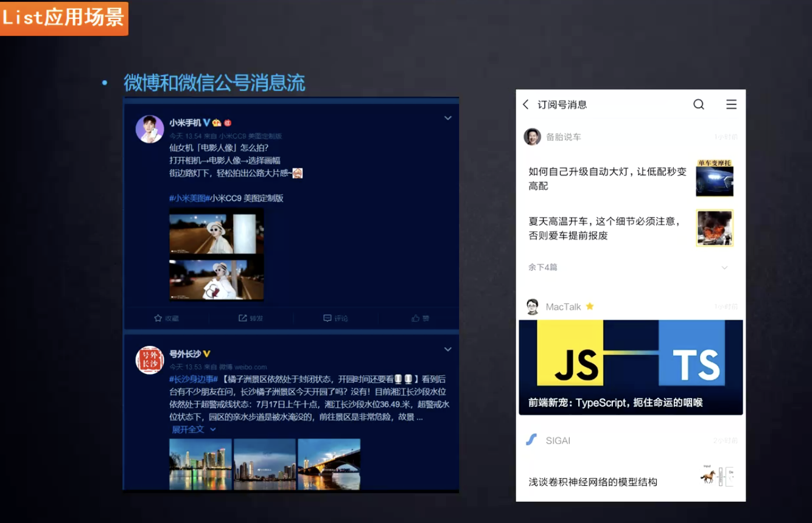Open dropdown chevron on 小米手机 post
Screen dimensions: 812x523
click(x=447, y=118)
